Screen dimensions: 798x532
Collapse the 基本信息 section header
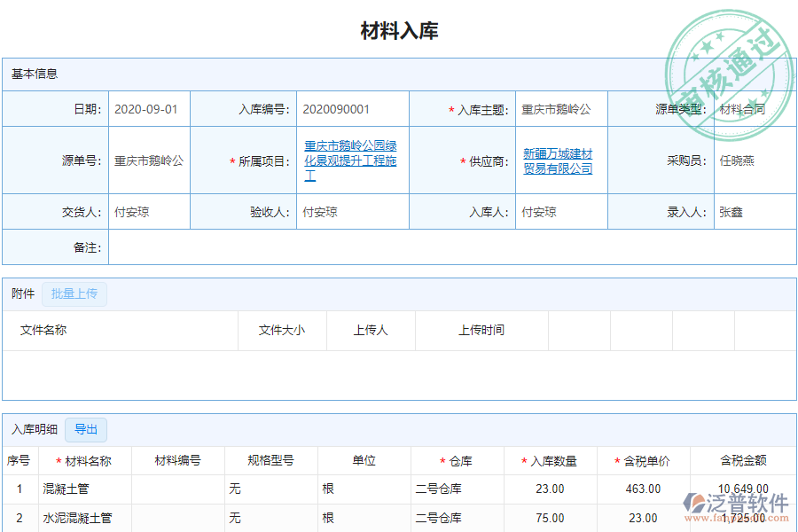35,73
